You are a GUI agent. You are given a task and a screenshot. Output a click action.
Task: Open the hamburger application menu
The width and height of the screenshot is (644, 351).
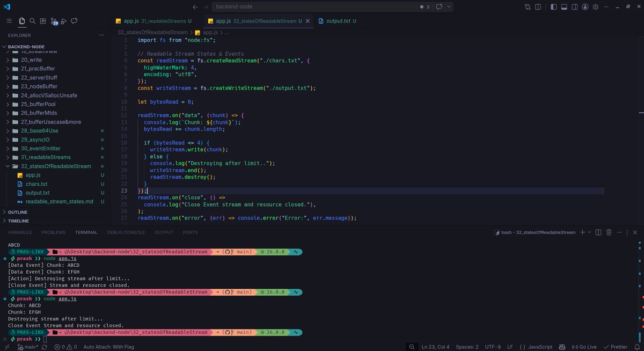coord(10,21)
